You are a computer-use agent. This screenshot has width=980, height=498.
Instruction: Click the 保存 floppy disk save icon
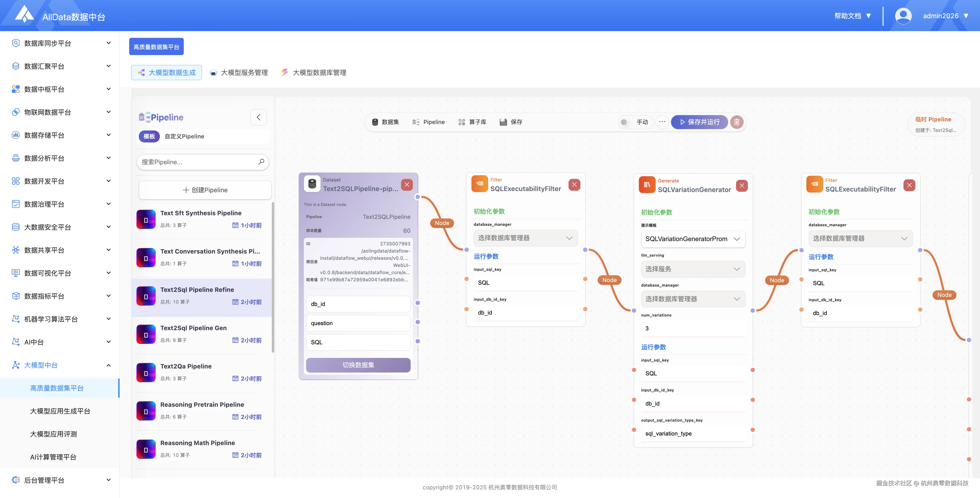(x=503, y=122)
